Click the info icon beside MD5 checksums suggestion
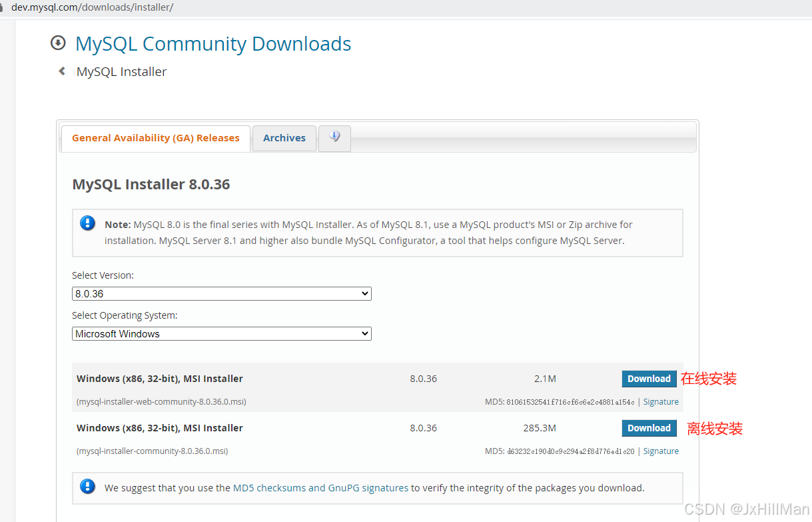The image size is (812, 522). click(x=88, y=487)
